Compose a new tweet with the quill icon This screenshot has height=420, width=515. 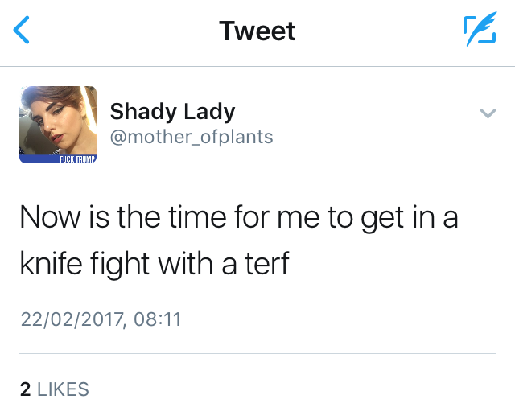479,31
